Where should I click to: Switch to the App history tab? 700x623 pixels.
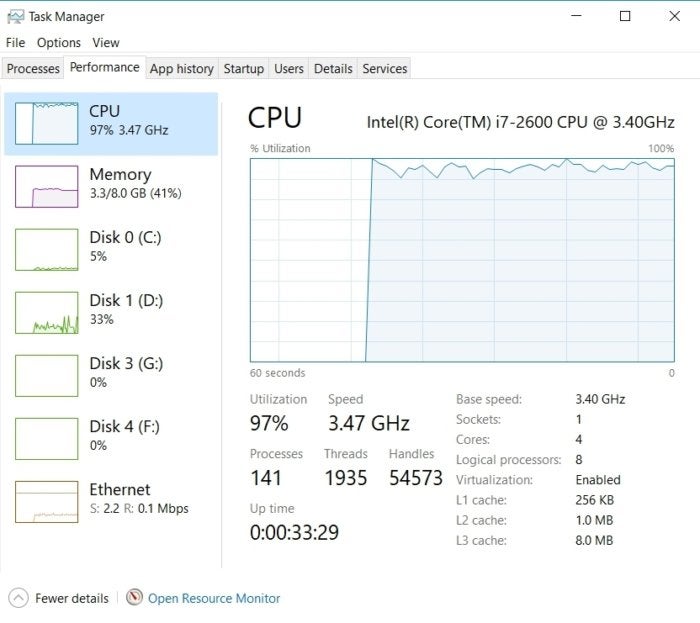tap(182, 69)
